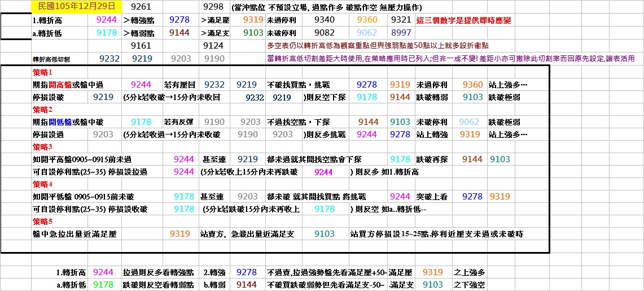Click 9278 beside the 2.轉強 label
Viewport: 644px width, 291px height.
point(247,272)
